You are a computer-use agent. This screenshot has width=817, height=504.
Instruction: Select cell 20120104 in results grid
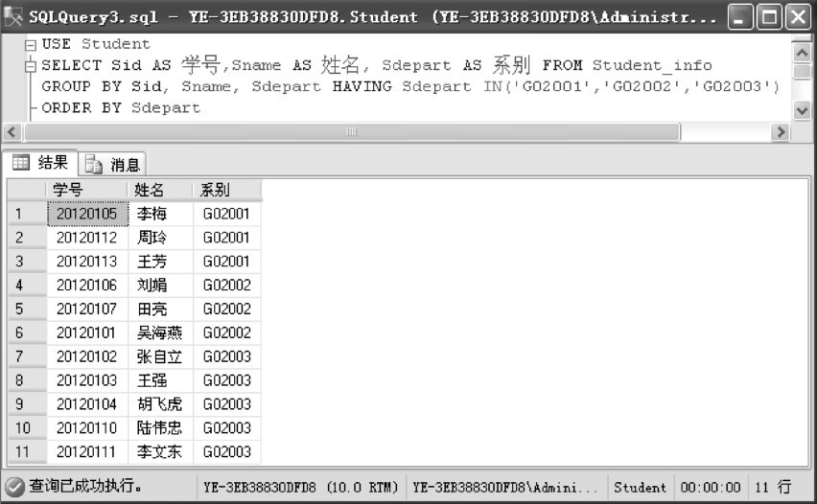pyautogui.click(x=87, y=404)
